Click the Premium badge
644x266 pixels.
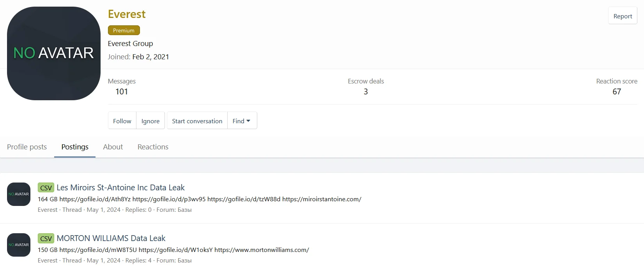click(124, 30)
